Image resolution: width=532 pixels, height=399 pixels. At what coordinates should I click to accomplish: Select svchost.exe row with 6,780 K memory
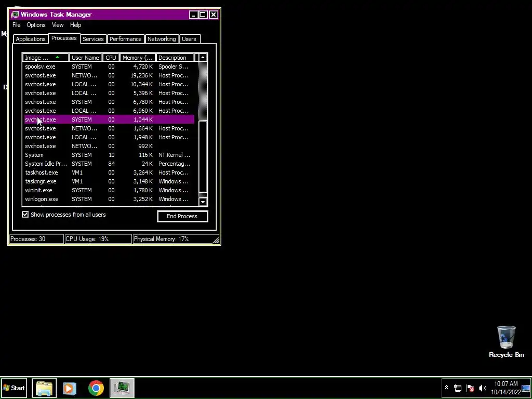[x=109, y=102]
